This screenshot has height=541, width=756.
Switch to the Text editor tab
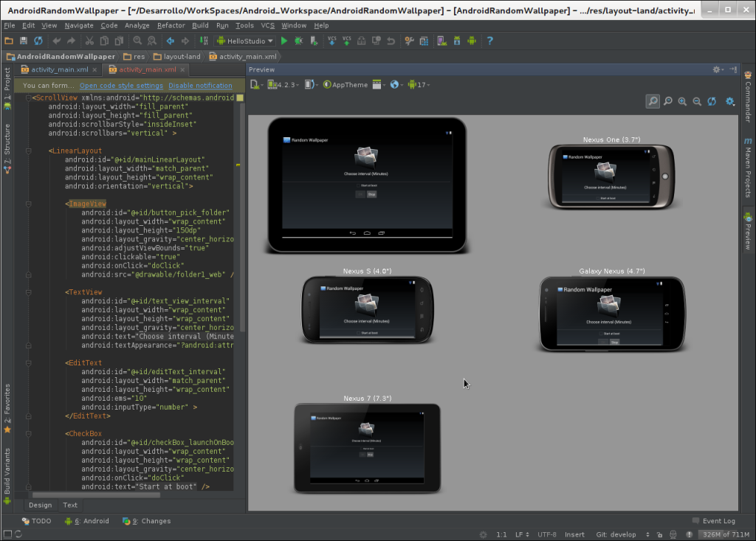70,505
